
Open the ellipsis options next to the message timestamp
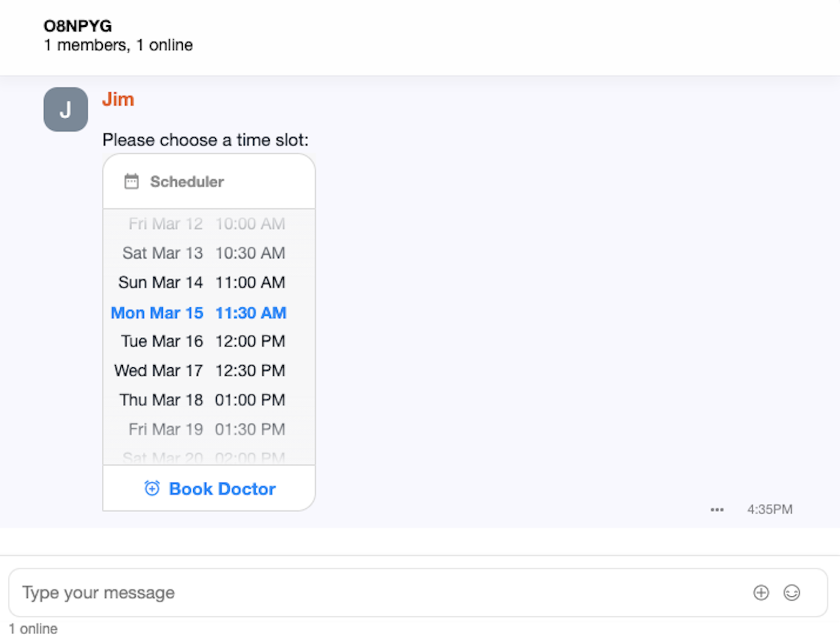pos(717,509)
